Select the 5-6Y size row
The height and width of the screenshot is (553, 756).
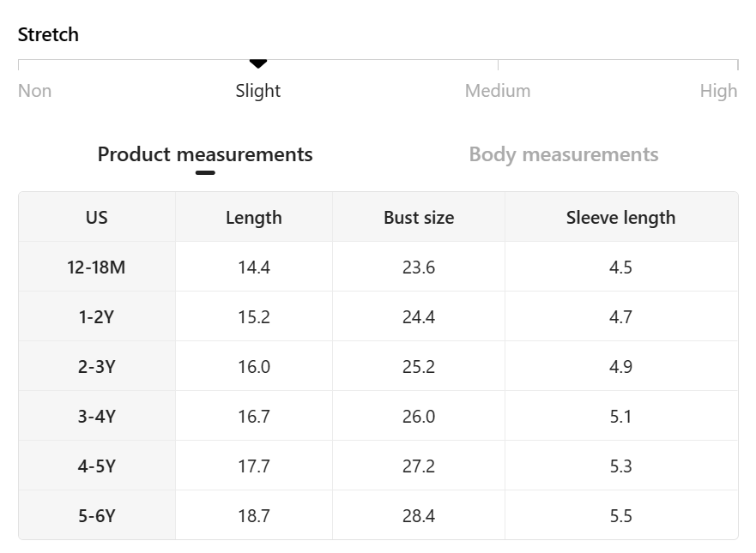click(x=97, y=516)
